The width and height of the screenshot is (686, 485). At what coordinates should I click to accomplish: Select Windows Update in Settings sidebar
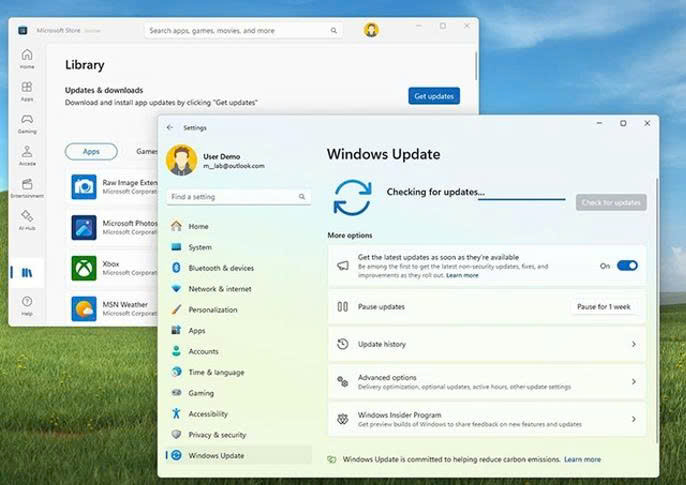coord(238,455)
